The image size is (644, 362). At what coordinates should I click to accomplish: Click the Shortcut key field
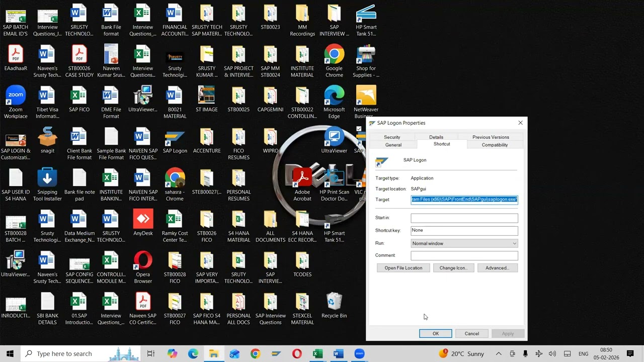point(464,231)
